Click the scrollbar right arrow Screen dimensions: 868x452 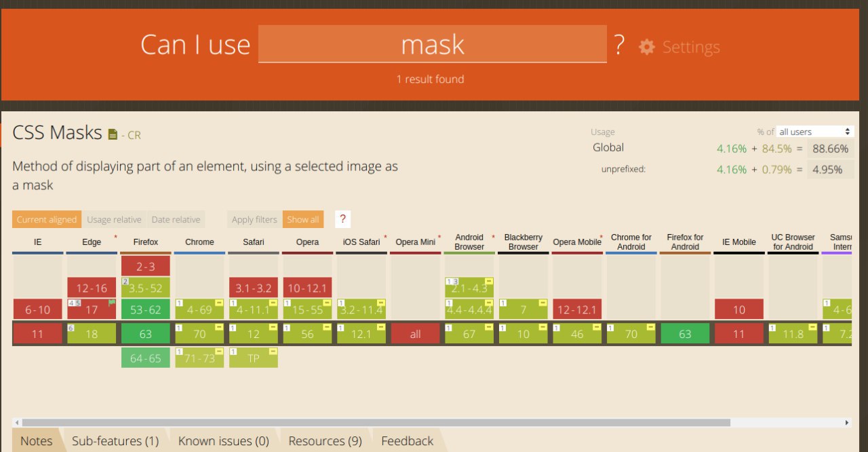(x=846, y=422)
